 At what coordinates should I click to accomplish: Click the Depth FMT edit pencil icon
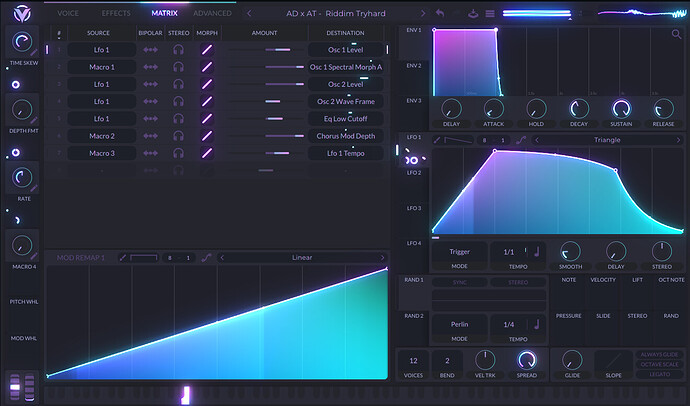pos(34,121)
